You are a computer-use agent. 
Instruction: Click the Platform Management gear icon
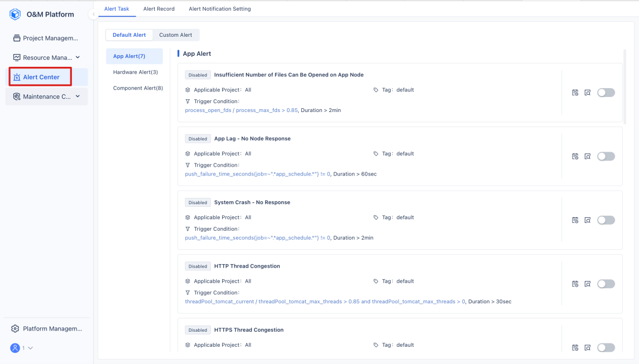15,328
